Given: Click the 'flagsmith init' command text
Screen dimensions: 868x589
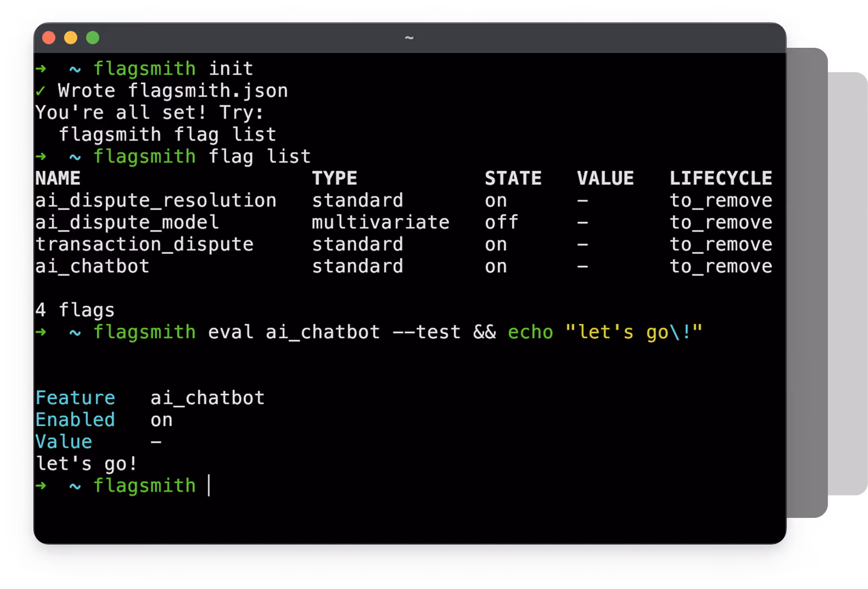Looking at the screenshot, I should (x=173, y=68).
